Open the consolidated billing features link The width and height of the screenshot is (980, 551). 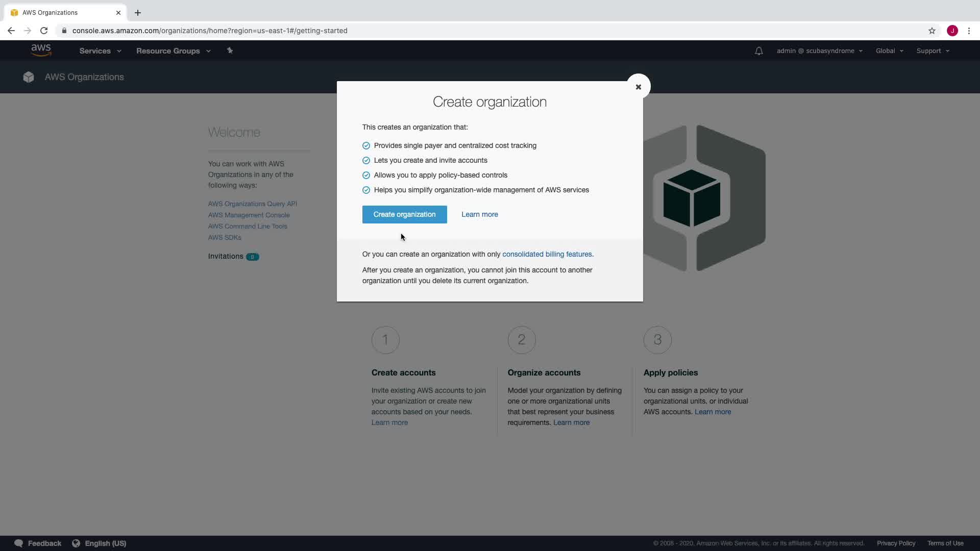[x=547, y=254]
